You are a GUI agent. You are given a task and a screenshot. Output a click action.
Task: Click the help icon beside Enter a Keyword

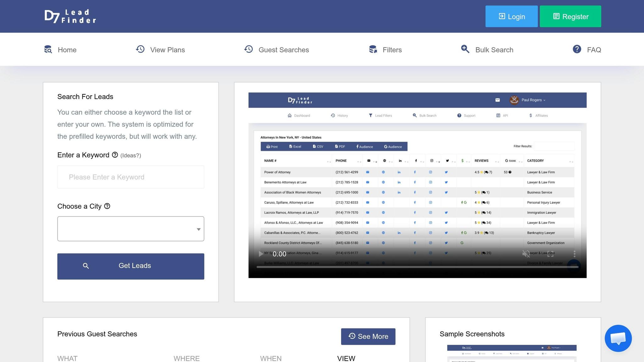115,155
